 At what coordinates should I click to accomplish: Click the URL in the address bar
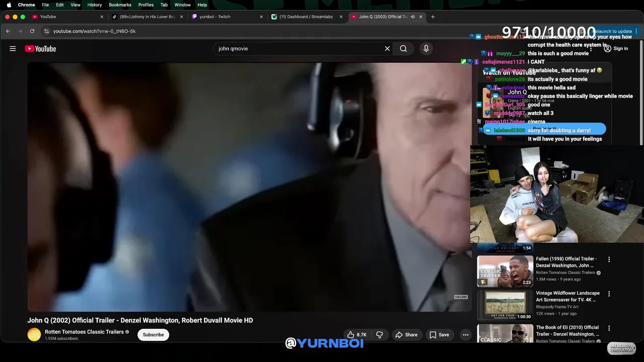[94, 31]
